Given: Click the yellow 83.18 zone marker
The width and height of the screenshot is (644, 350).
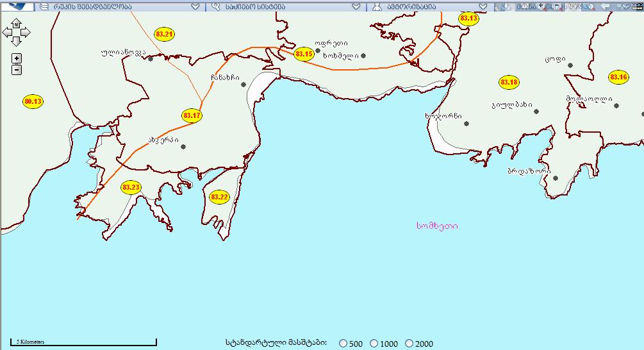Looking at the screenshot, I should point(509,82).
